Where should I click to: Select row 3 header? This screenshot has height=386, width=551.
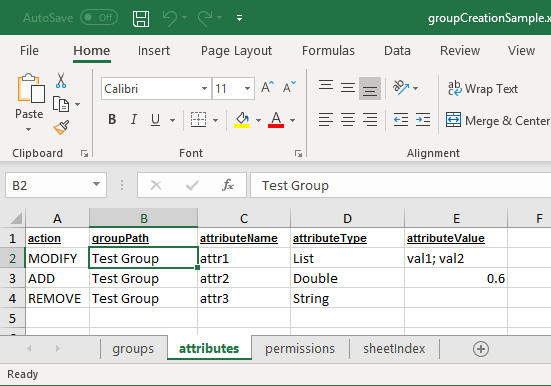click(x=13, y=278)
